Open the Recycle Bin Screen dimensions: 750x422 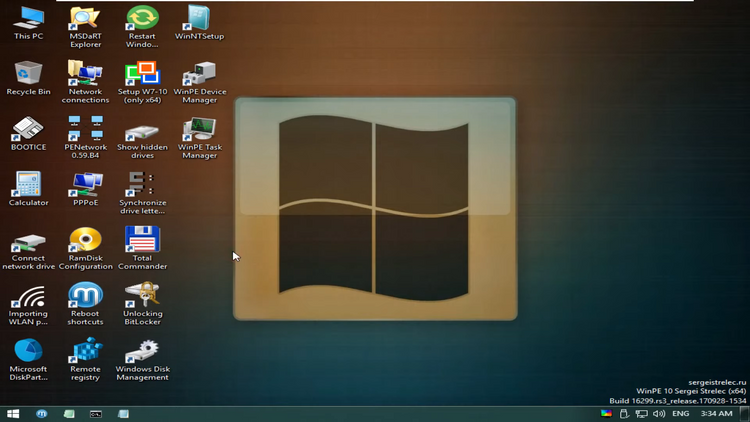[28, 78]
